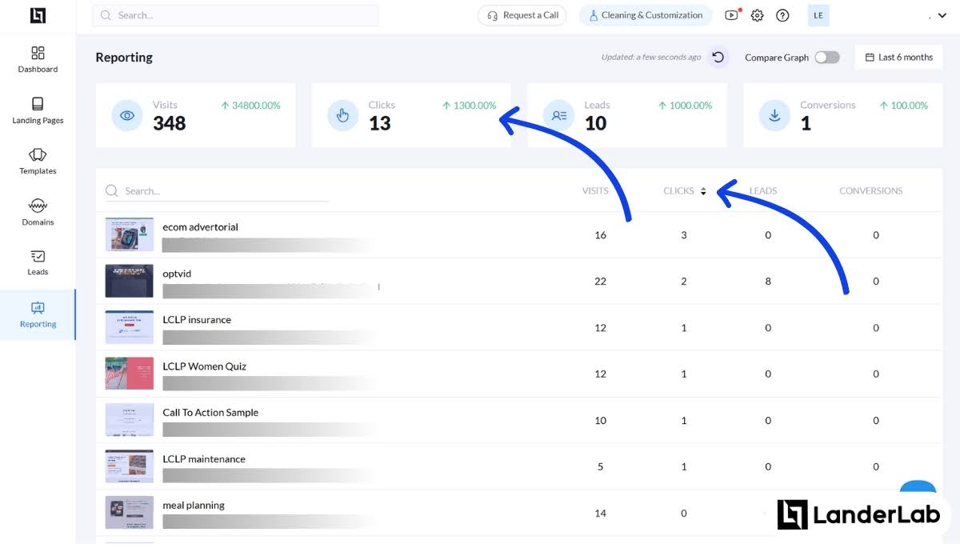Click the optvid page name
This screenshot has width=960, height=560.
[x=177, y=274]
